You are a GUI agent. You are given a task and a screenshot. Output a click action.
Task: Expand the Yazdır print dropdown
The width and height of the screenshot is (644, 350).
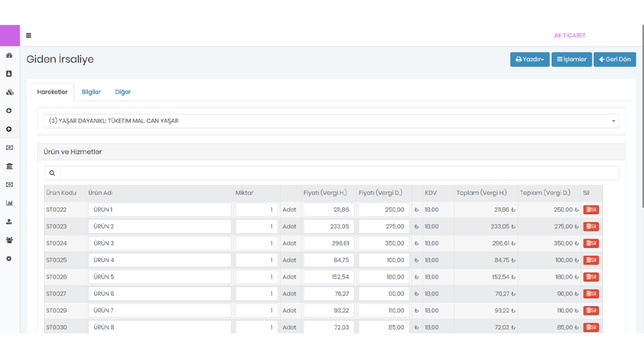point(530,60)
